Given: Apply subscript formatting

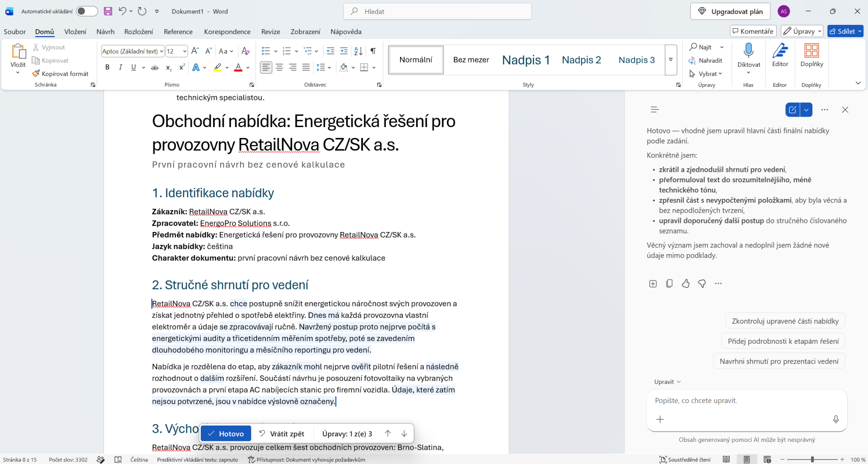Looking at the screenshot, I should (168, 67).
